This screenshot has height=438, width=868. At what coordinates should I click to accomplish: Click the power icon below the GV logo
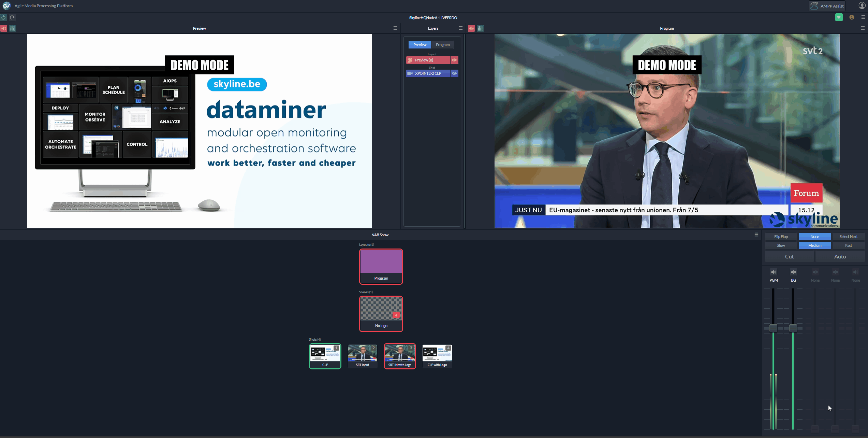click(4, 17)
